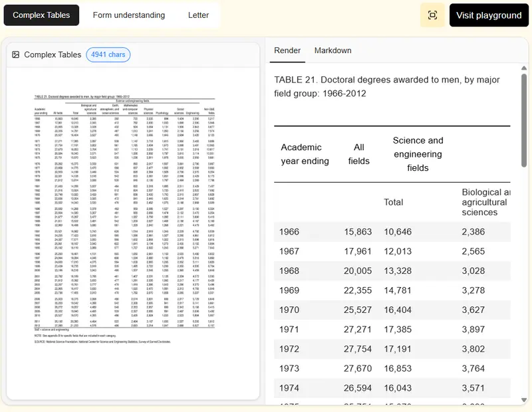
Task: Show the Markdown output view
Action: point(332,51)
